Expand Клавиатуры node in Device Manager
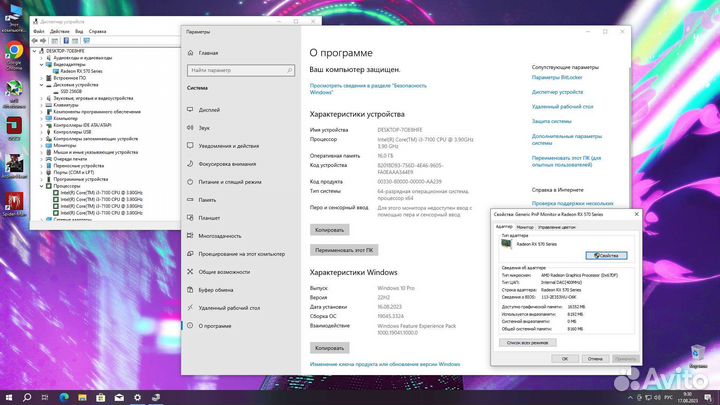This screenshot has width=720, height=405. 41,105
